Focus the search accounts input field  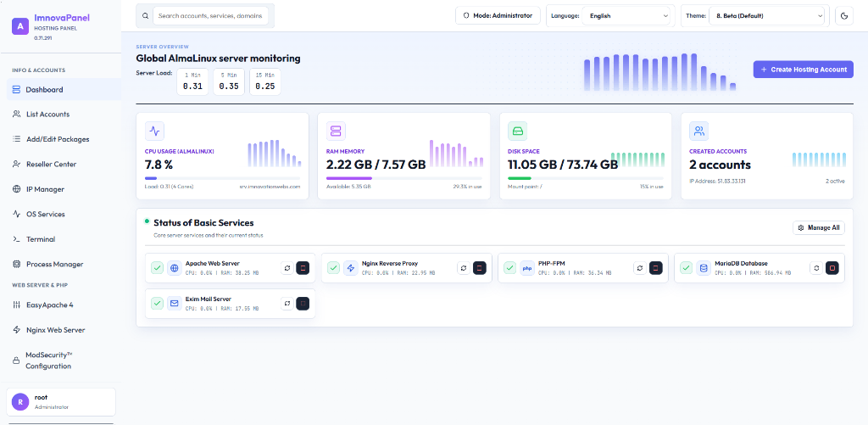[210, 16]
